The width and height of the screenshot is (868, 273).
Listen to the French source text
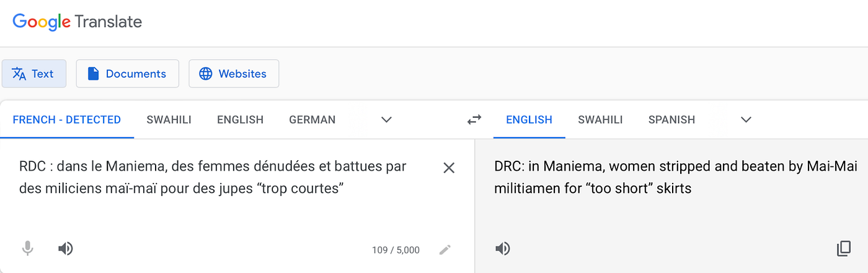click(66, 249)
